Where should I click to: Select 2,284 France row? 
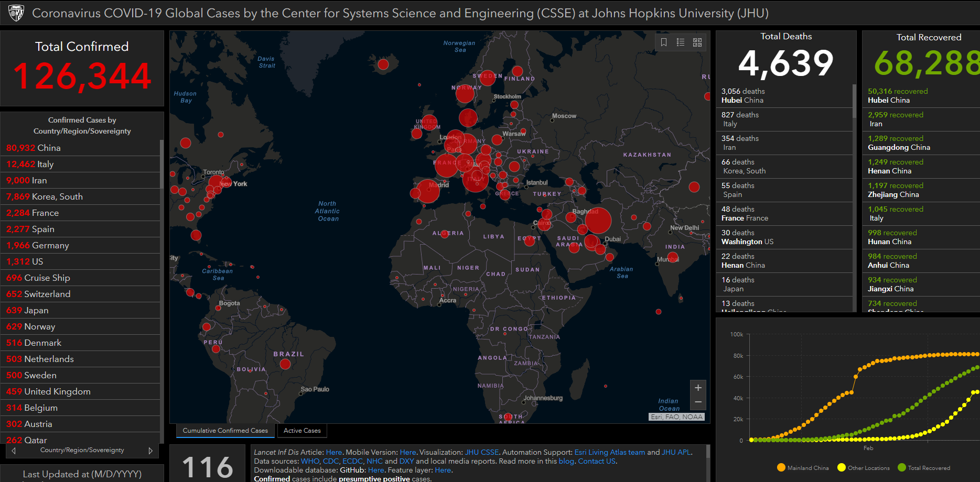click(80, 213)
